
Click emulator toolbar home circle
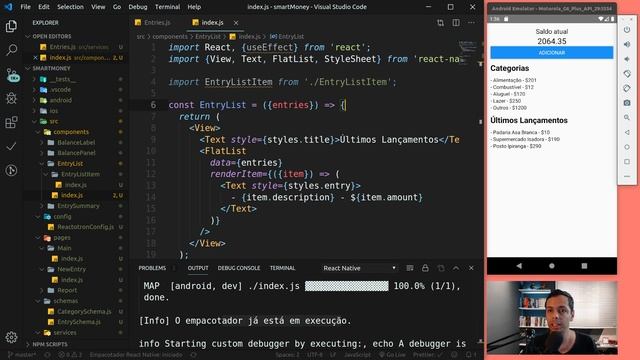(x=627, y=147)
